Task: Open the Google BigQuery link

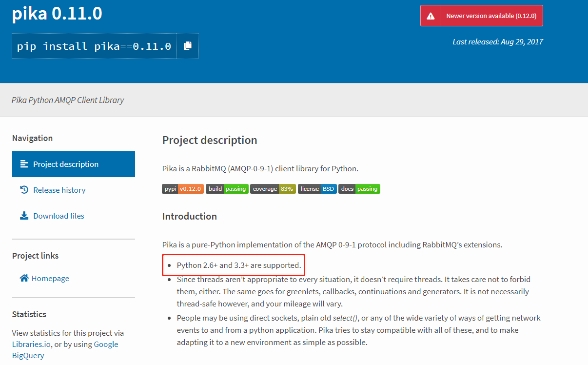Action: click(65, 350)
